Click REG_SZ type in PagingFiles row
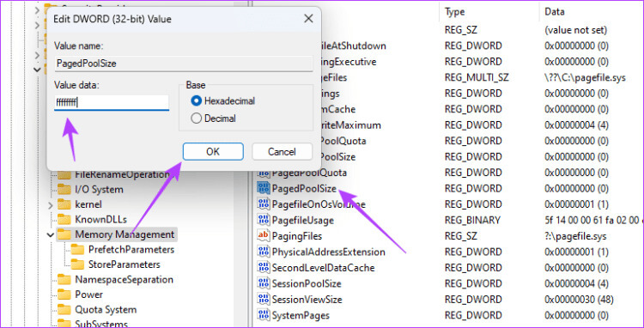Viewport: 644px width, 328px height. (460, 236)
